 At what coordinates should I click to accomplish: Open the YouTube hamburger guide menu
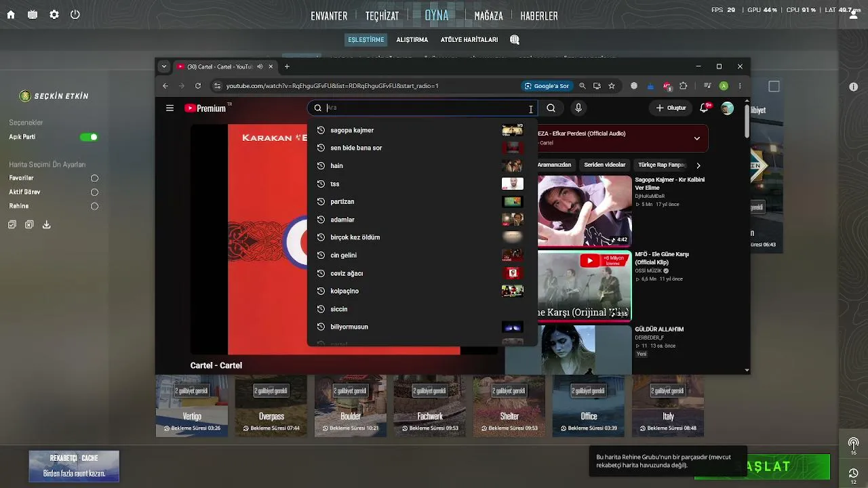click(x=170, y=108)
